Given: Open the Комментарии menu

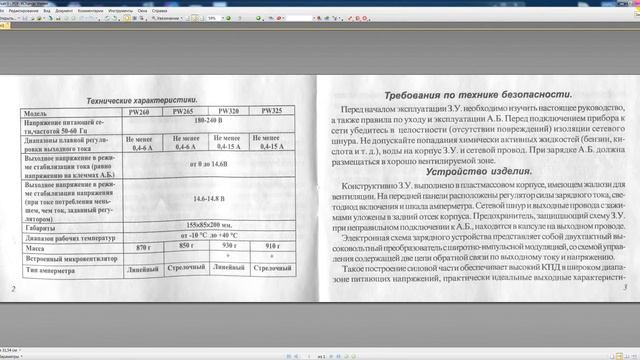Looking at the screenshot, I should (x=90, y=11).
